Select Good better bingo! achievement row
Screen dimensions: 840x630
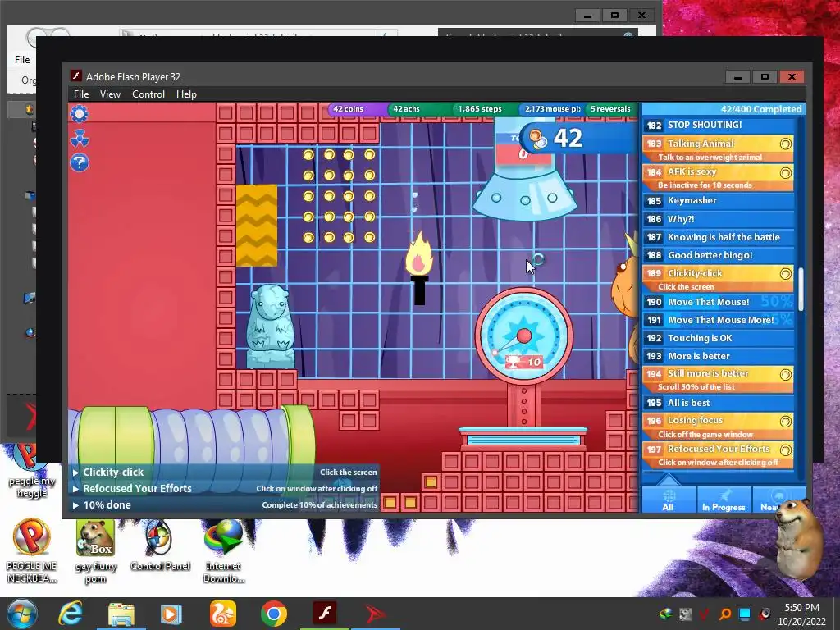point(718,256)
